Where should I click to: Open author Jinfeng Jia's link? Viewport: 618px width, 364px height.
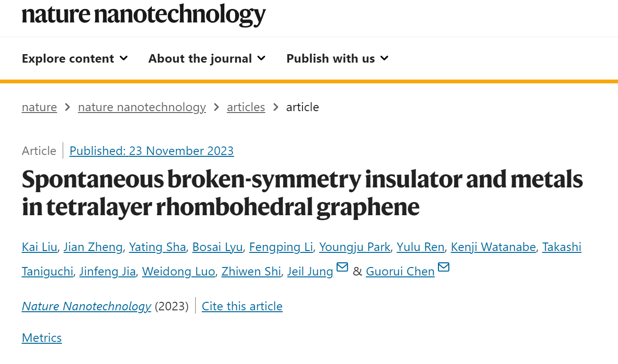[107, 272]
